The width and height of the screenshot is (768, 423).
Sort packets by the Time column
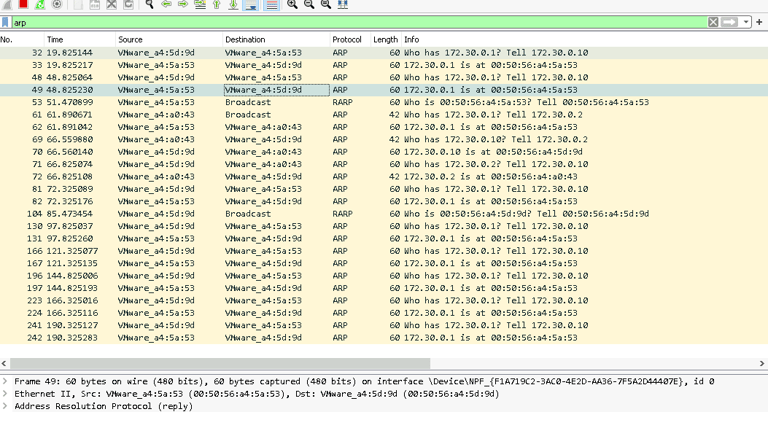tap(80, 40)
